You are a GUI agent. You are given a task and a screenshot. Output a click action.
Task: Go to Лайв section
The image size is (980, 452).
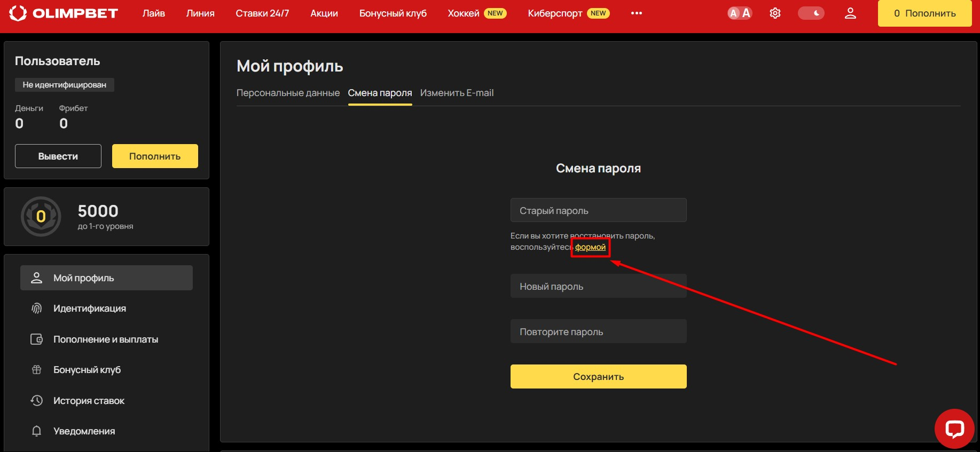coord(154,13)
